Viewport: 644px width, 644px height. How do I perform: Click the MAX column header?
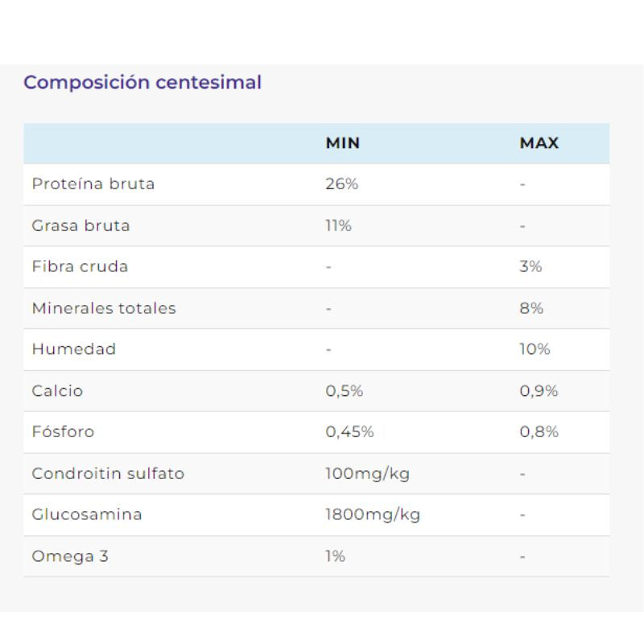[539, 143]
